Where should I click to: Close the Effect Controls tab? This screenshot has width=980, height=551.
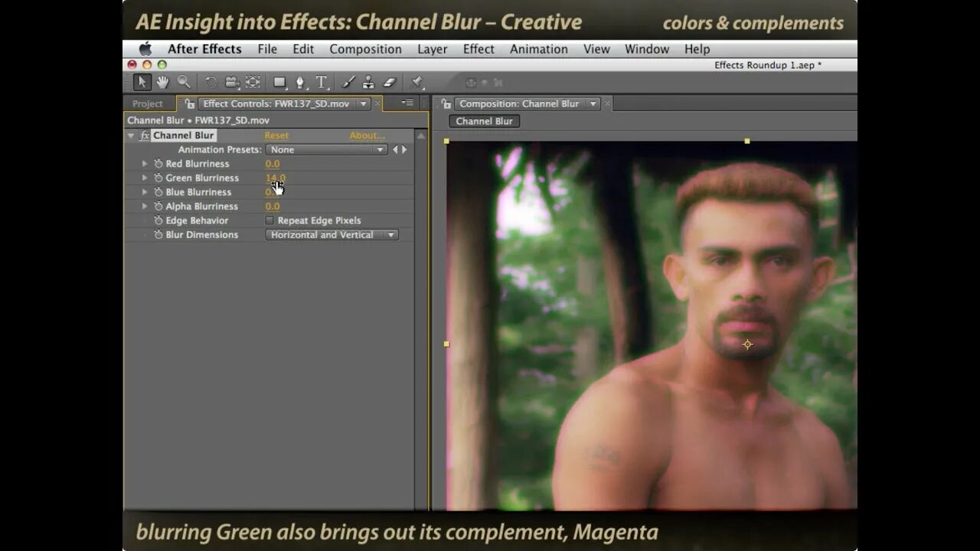click(x=378, y=103)
